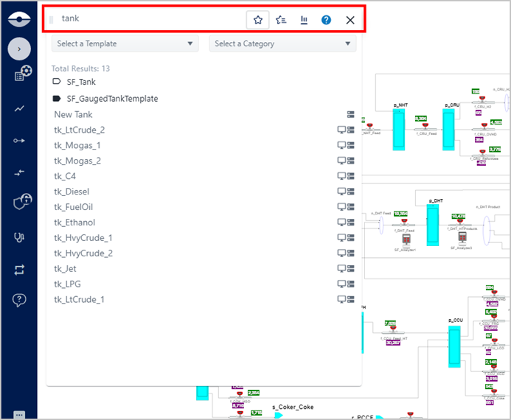Click the table settings gear icon in sidebar

(21, 74)
